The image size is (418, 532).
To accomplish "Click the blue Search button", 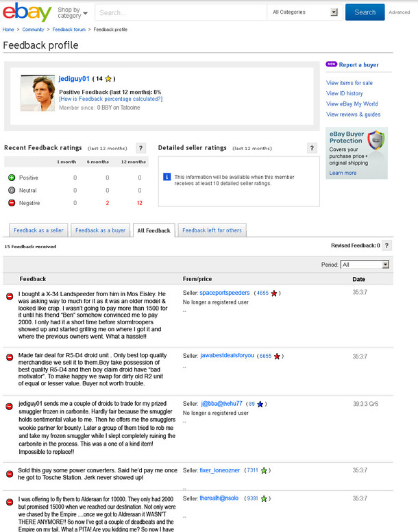I will pos(365,12).
